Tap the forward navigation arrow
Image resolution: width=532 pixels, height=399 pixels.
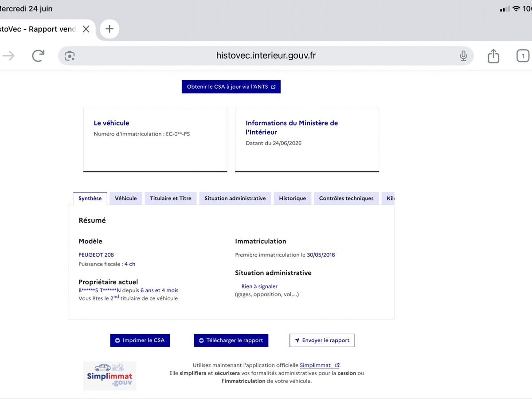(x=8, y=55)
